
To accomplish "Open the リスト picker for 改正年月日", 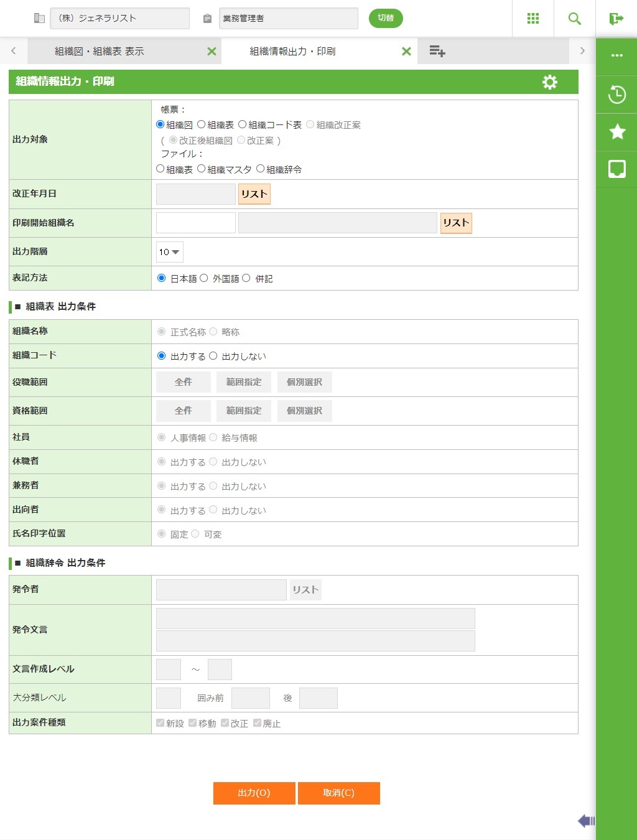I will [x=254, y=194].
